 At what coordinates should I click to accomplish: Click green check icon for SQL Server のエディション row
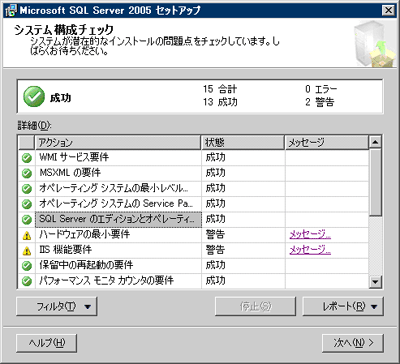[x=27, y=219]
